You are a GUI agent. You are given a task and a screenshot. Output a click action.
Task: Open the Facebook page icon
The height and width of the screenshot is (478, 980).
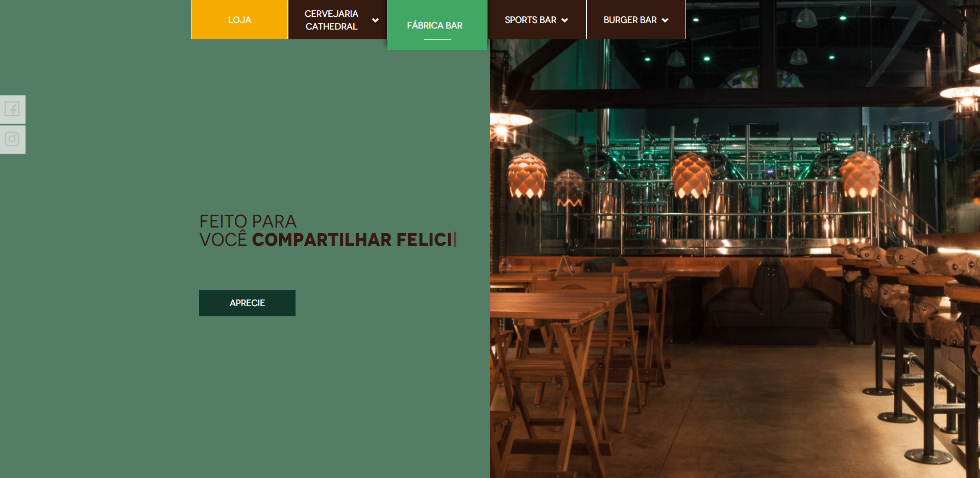click(x=12, y=109)
